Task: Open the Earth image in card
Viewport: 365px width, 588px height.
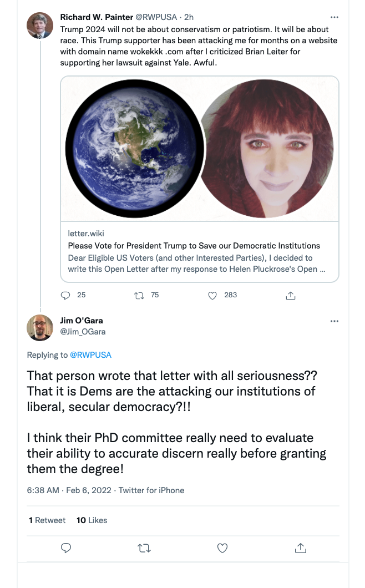Action: (135, 149)
